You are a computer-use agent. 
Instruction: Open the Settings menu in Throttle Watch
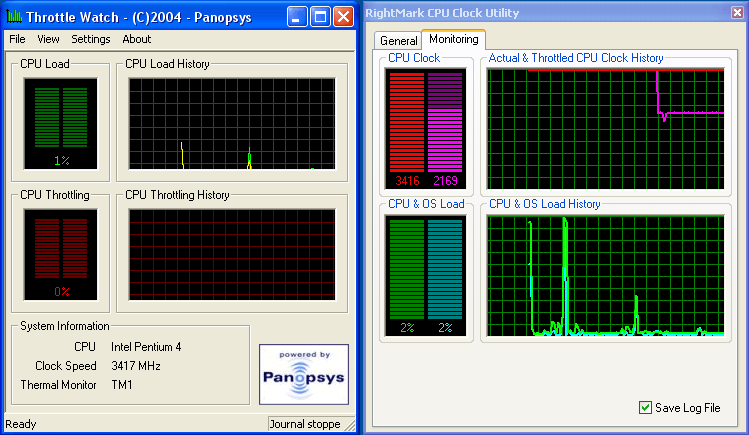(x=91, y=39)
